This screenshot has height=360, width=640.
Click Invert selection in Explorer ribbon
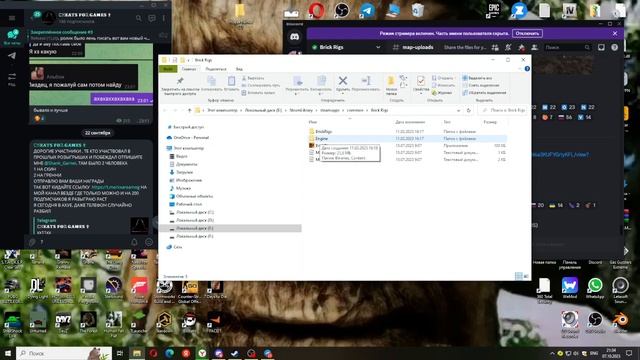pyautogui.click(x=484, y=93)
